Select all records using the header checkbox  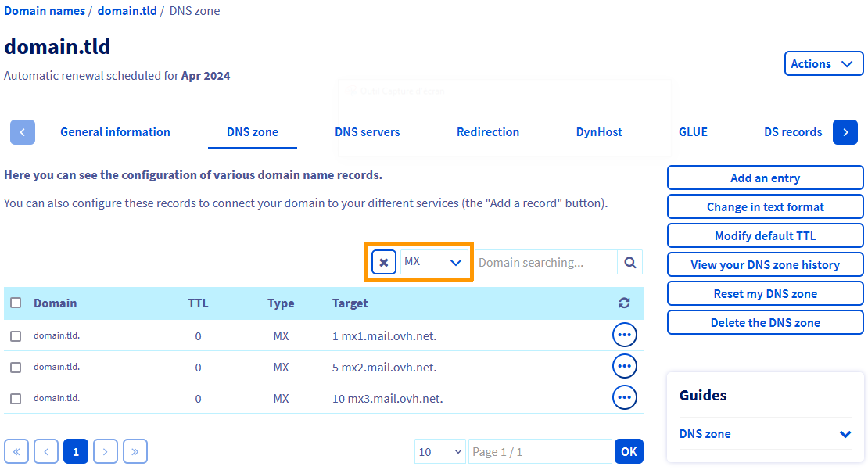pos(16,303)
